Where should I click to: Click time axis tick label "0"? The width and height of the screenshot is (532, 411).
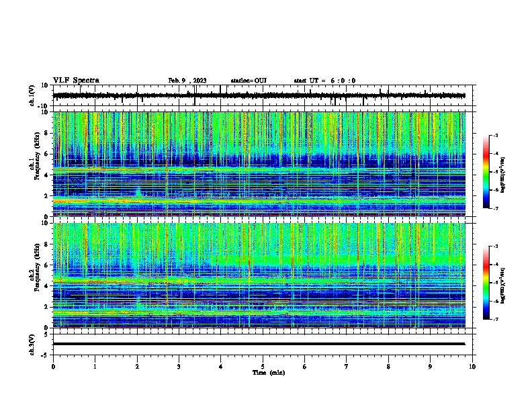pos(53,367)
